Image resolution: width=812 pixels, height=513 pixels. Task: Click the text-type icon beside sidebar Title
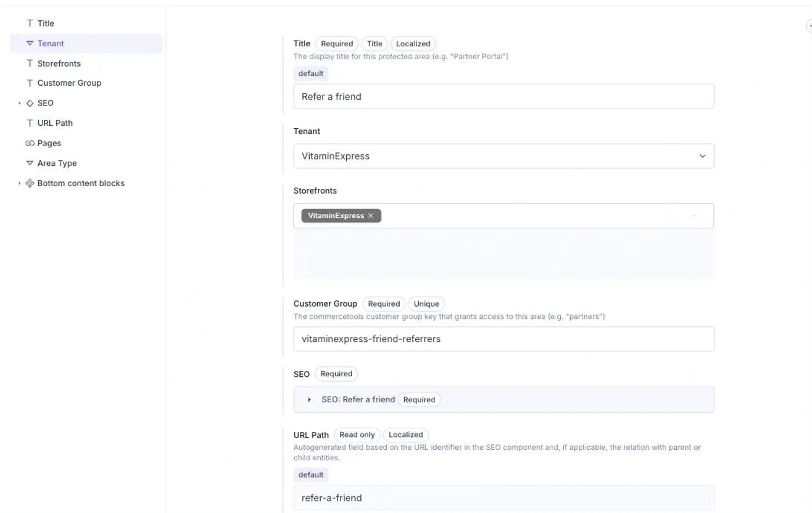click(30, 23)
